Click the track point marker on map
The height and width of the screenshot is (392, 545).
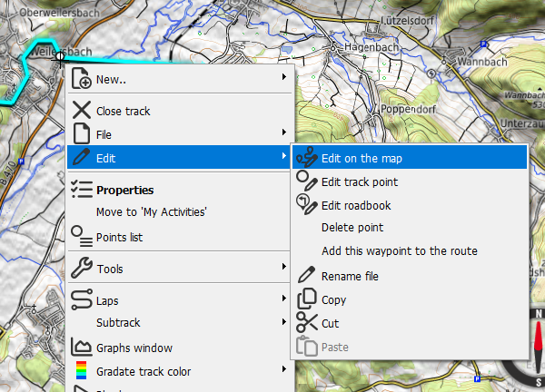tap(60, 56)
